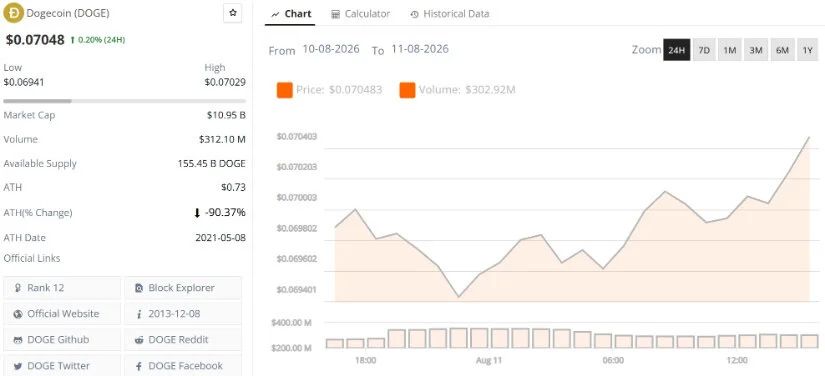Click the Market Cap value $10.95 B
This screenshot has height=376, width=825.
[226, 115]
